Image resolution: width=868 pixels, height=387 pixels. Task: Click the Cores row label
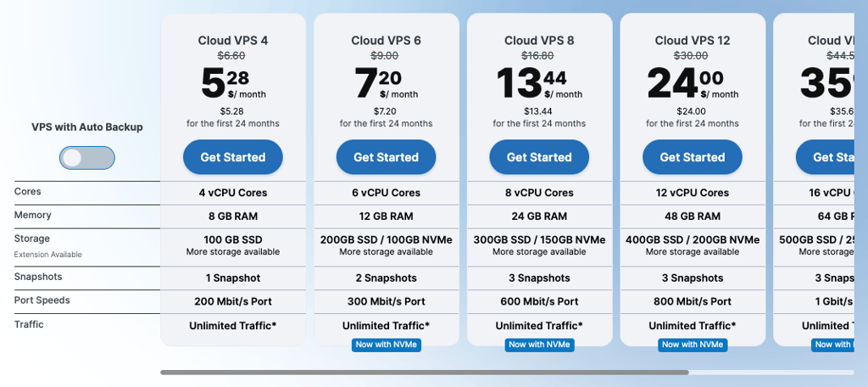pos(28,191)
